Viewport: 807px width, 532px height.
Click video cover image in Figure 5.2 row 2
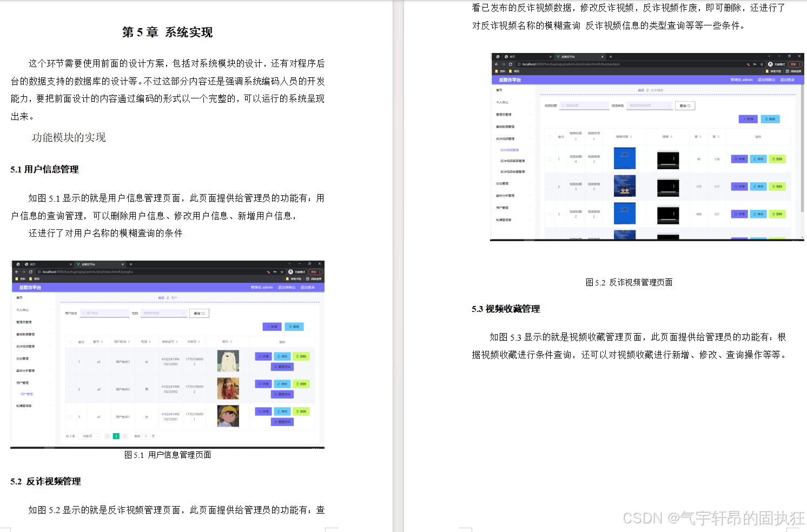click(625, 186)
